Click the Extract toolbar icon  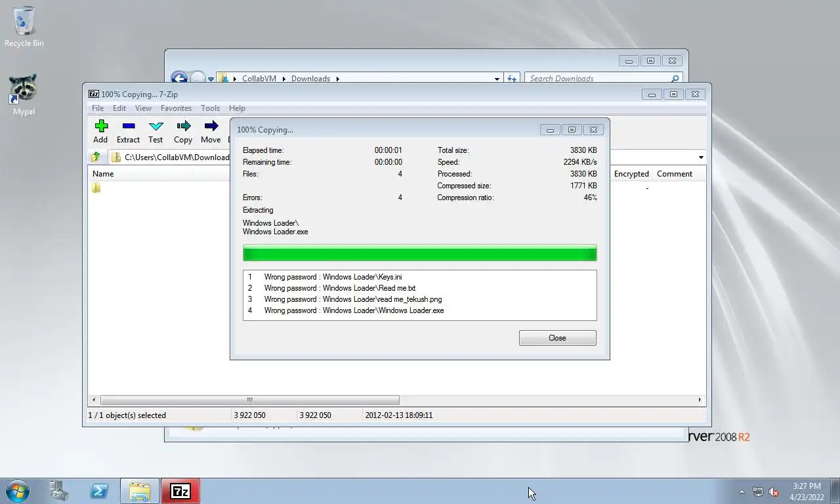click(128, 131)
